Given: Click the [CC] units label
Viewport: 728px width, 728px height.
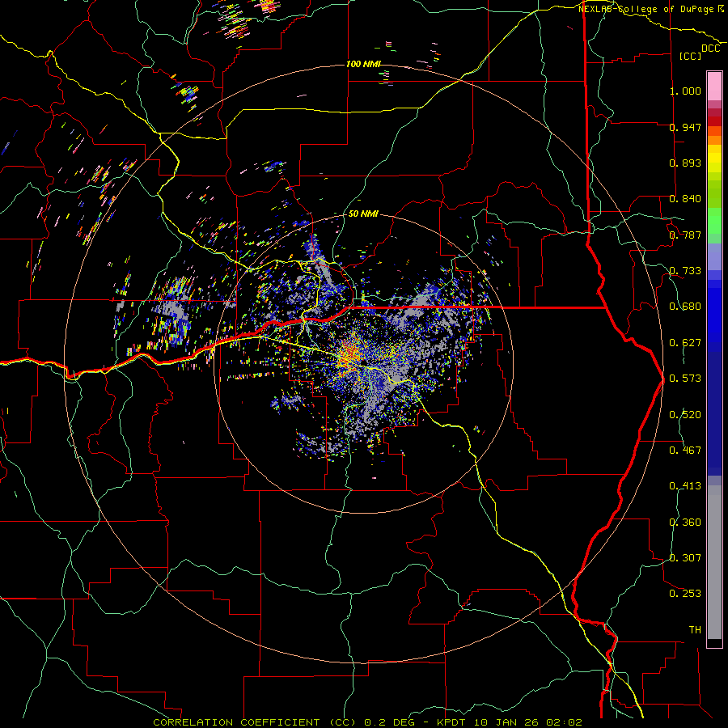Looking at the screenshot, I should pos(691,56).
